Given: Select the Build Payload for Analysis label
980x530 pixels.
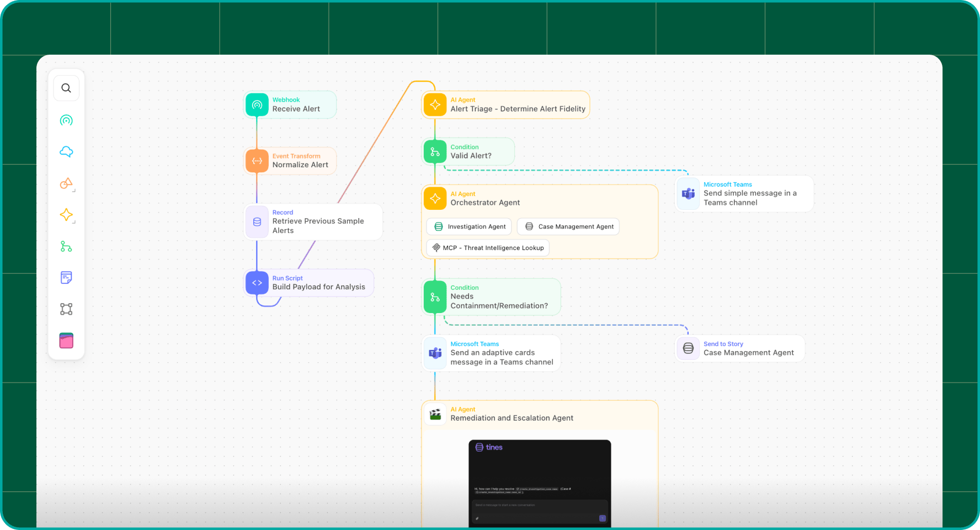Looking at the screenshot, I should tap(319, 287).
